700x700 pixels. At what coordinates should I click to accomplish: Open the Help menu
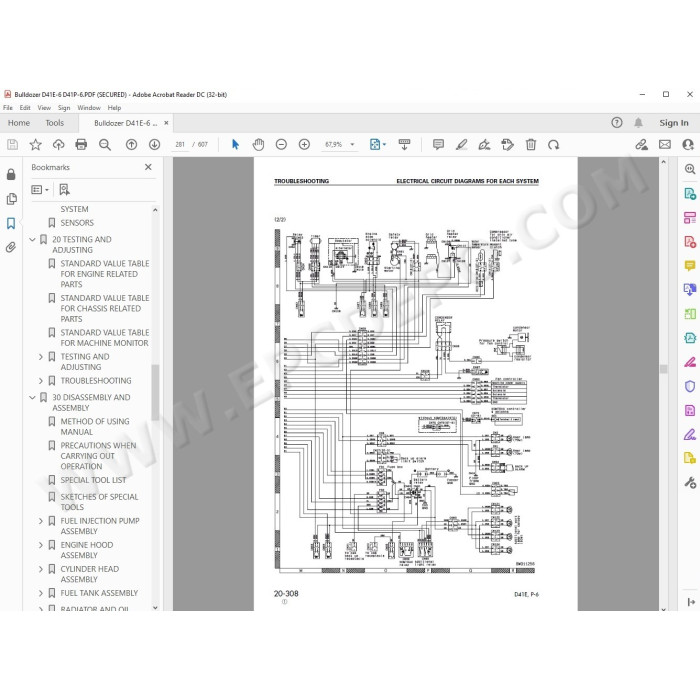(x=114, y=108)
